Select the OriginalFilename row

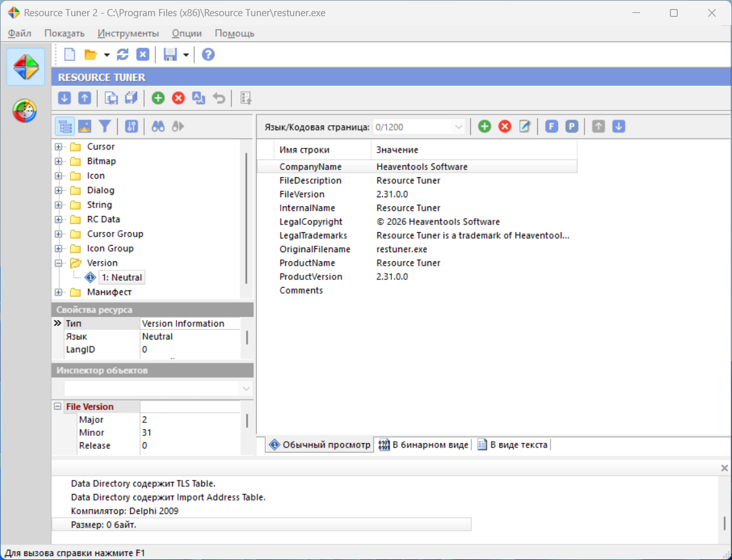coord(417,249)
